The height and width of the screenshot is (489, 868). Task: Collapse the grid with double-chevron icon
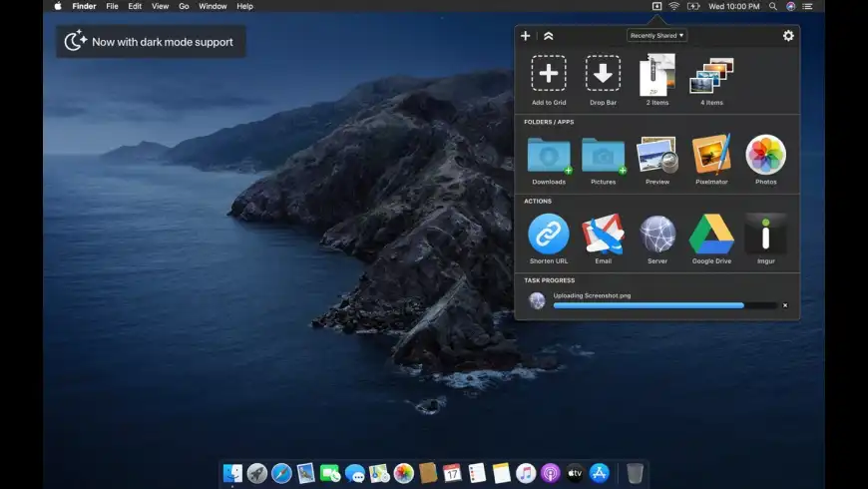[x=549, y=36]
